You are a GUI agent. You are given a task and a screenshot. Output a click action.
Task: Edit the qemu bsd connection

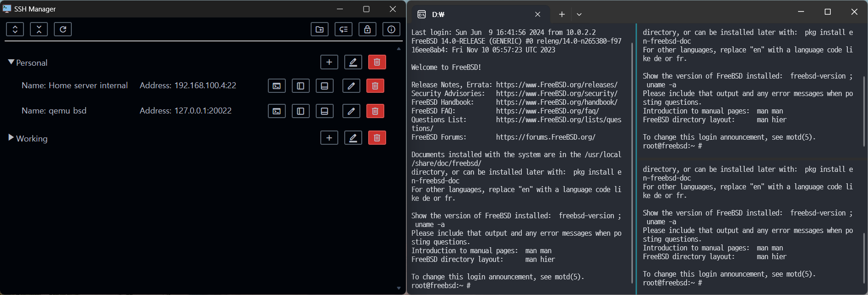[351, 111]
